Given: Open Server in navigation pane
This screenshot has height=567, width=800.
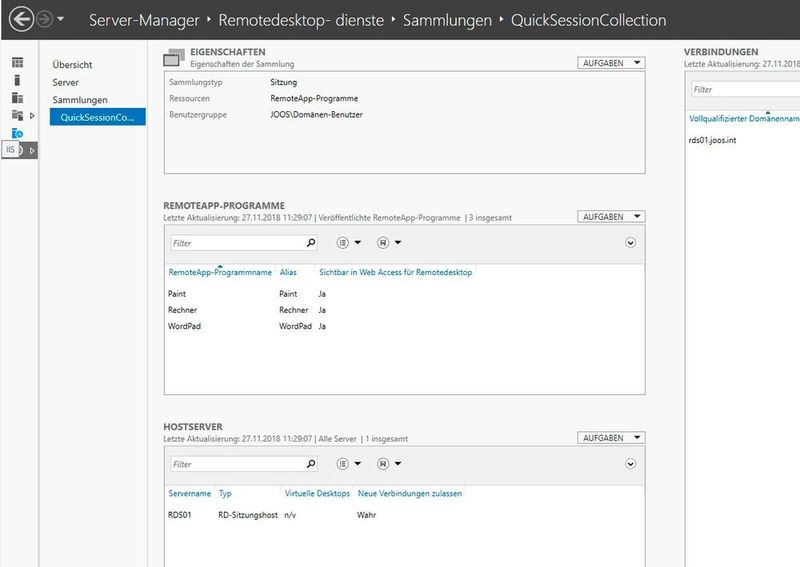Looking at the screenshot, I should [x=65, y=82].
